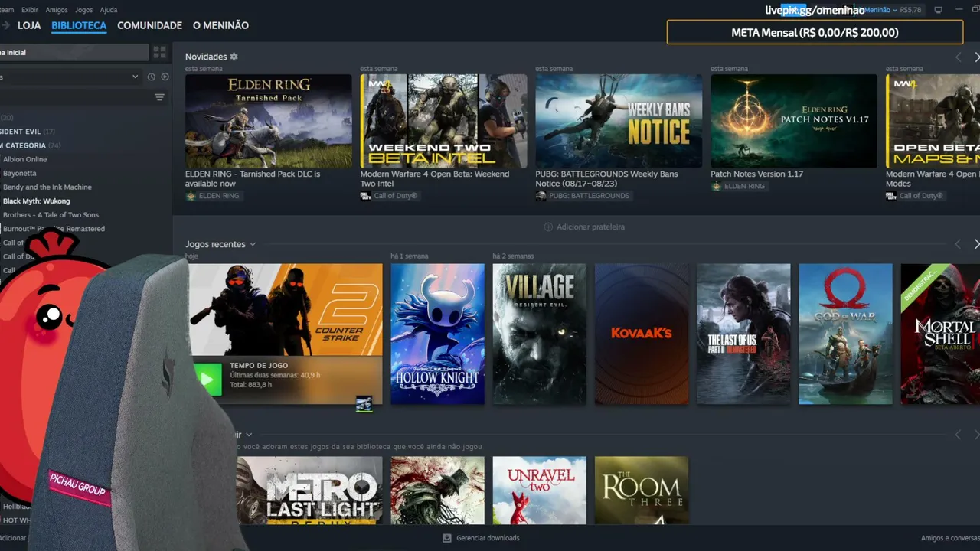Open the Counter-Strike 2 game card

click(286, 309)
